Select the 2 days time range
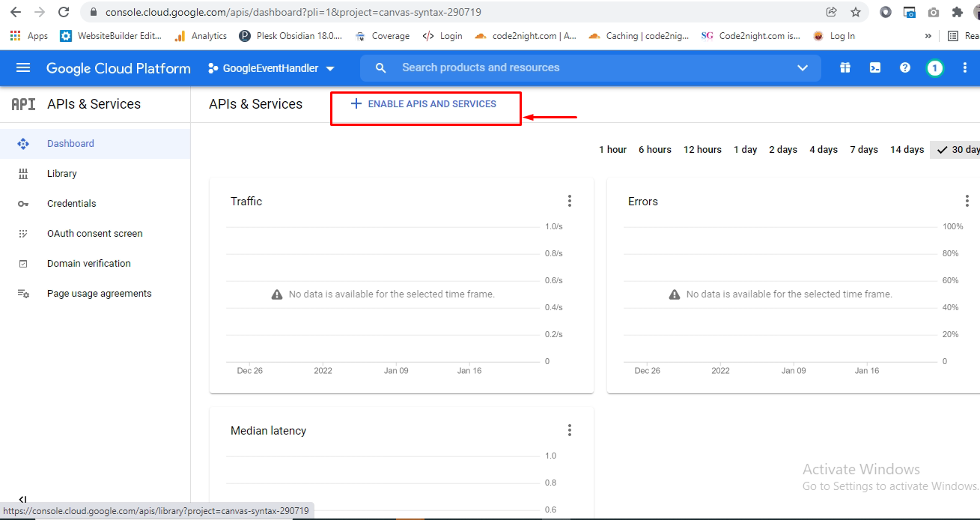The image size is (980, 520). click(783, 150)
